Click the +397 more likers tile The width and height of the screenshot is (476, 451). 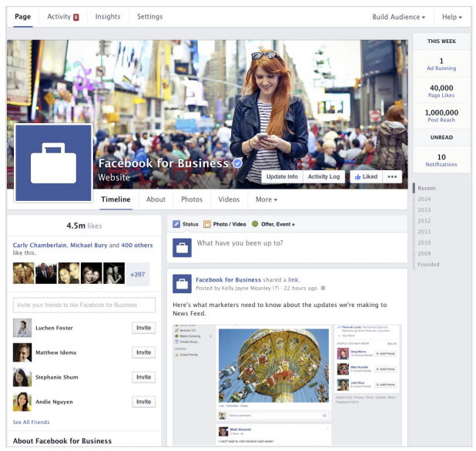point(138,274)
